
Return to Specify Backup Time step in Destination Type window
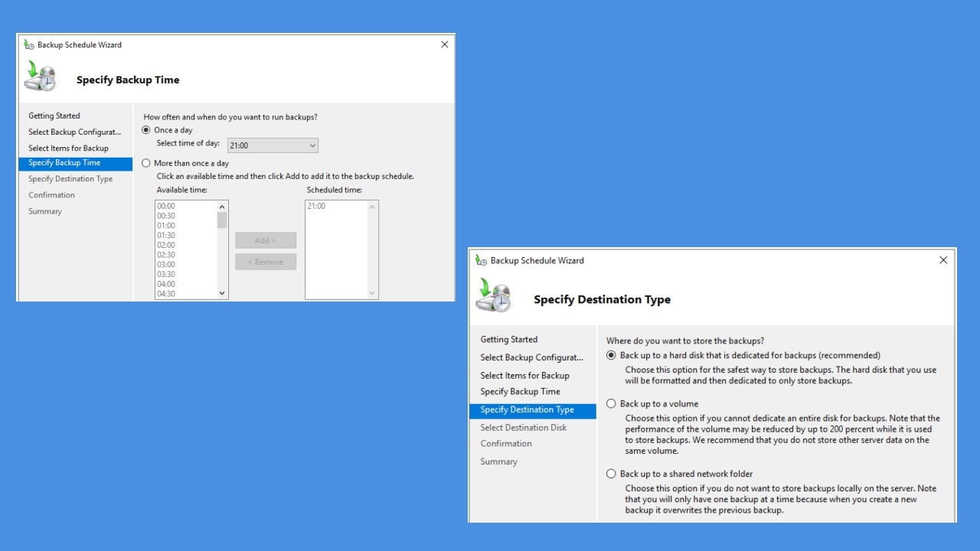tap(521, 392)
